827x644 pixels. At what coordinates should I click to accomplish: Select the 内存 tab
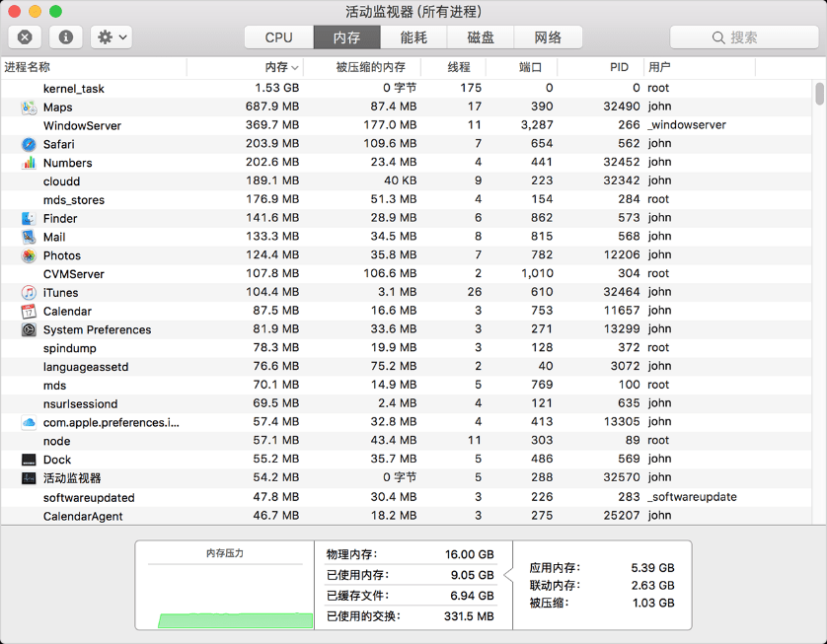346,37
